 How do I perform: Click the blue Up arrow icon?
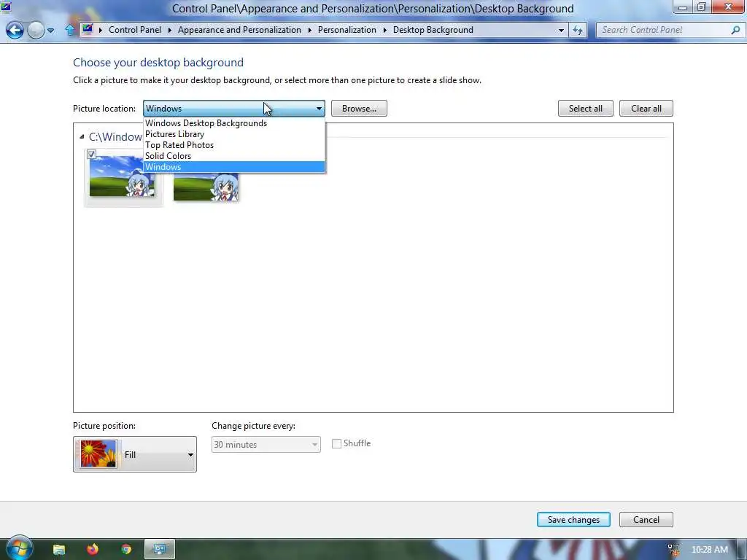pyautogui.click(x=69, y=31)
